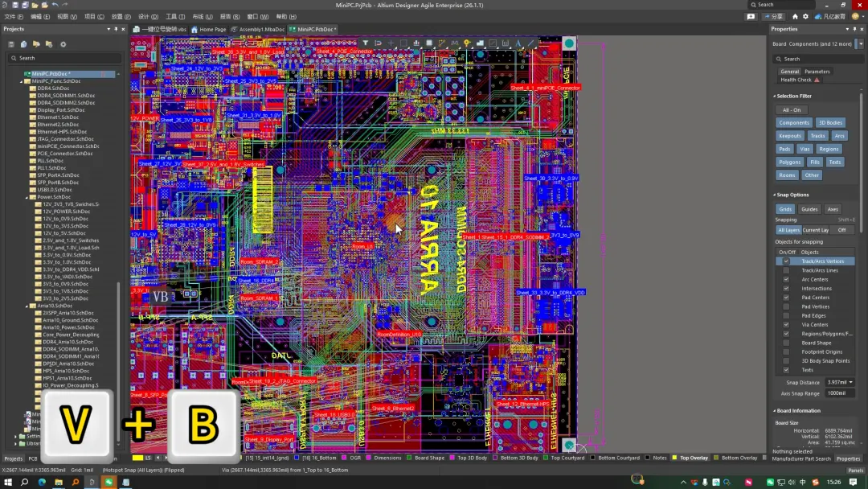This screenshot has height=489, width=868.
Task: Toggle Polygons selection filter button
Action: tap(789, 162)
